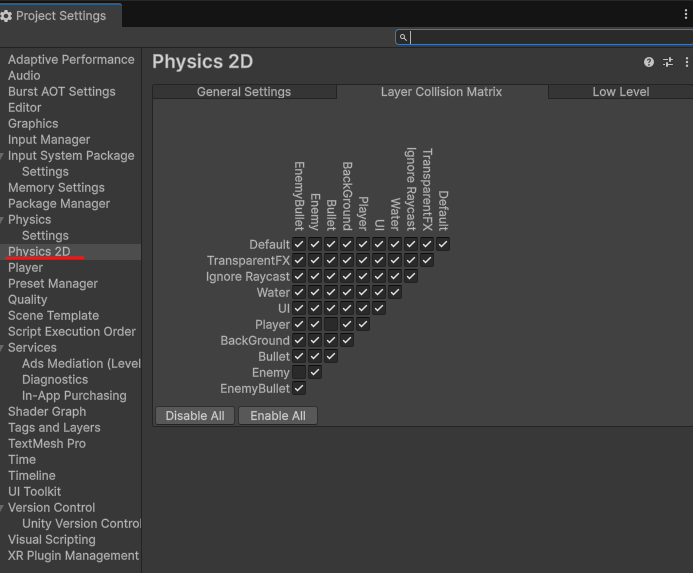This screenshot has height=573, width=693.
Task: Open Visual Scripting settings
Action: tap(52, 540)
